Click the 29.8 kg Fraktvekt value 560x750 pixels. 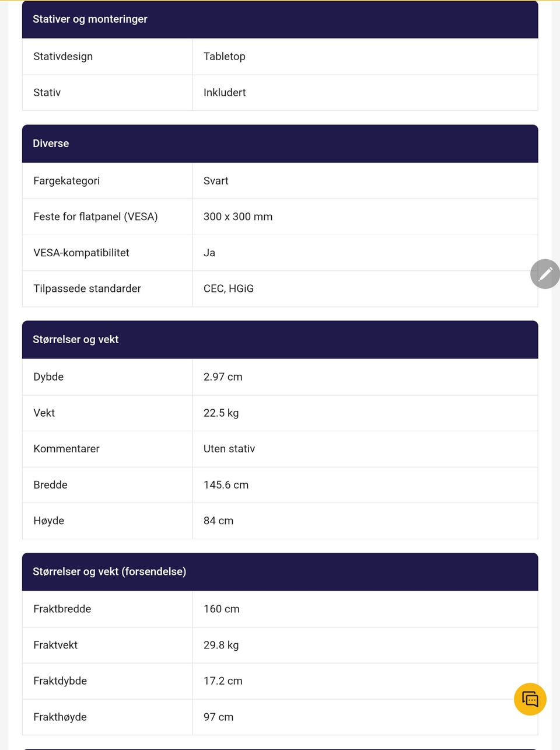pyautogui.click(x=221, y=645)
